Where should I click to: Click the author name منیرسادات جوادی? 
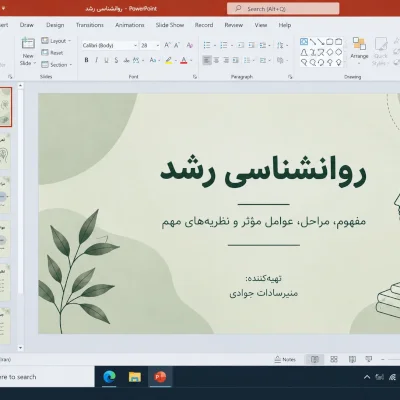[x=263, y=293]
